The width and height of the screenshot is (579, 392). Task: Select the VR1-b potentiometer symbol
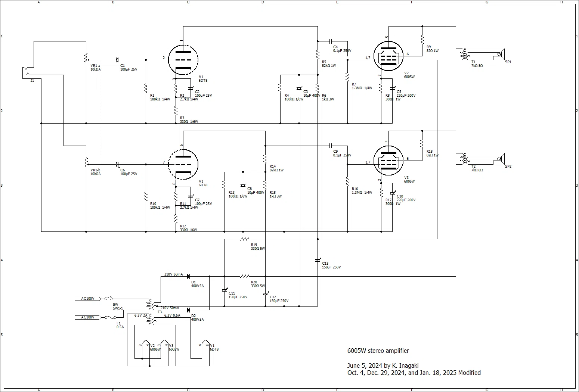[86, 163]
